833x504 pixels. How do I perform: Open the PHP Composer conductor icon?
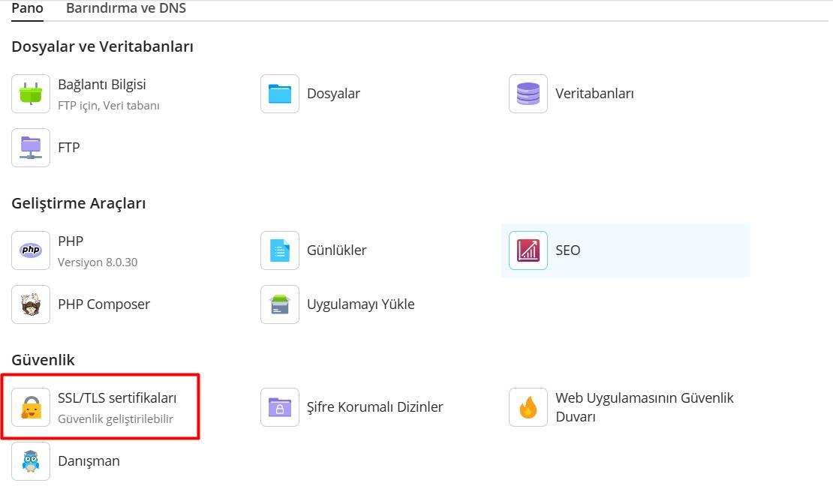click(31, 304)
